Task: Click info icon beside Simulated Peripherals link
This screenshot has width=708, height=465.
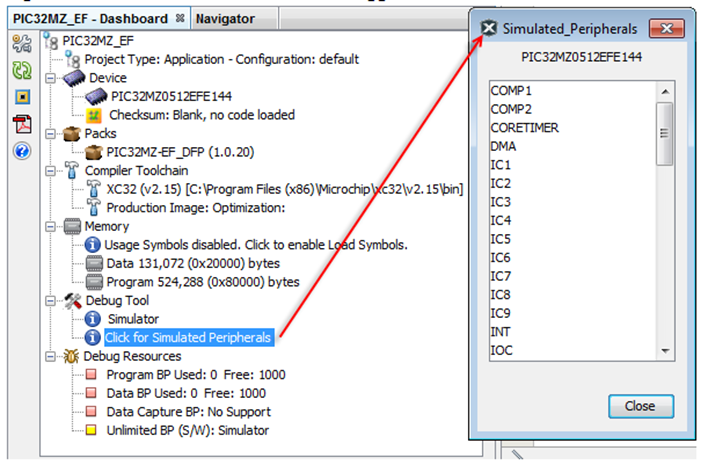Action: 93,338
